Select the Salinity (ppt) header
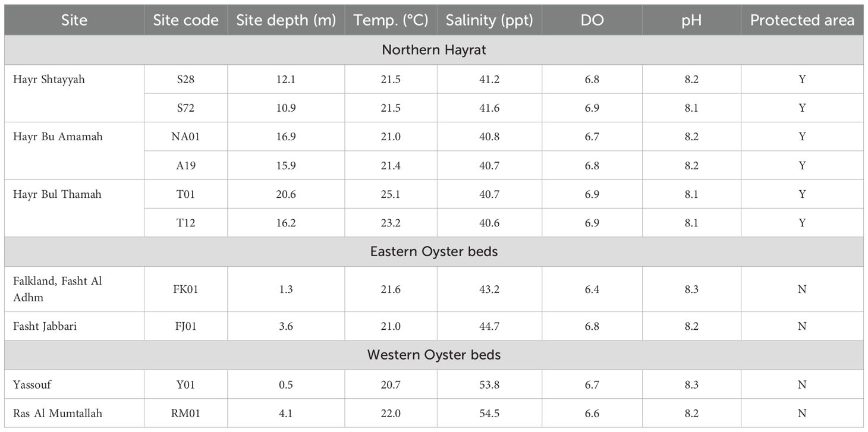The image size is (868, 432). (x=489, y=20)
